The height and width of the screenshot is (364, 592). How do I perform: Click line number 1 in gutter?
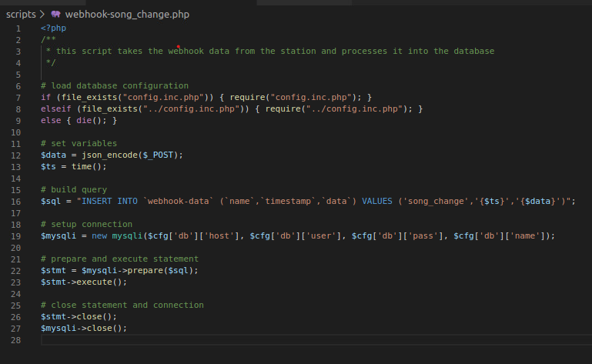[x=18, y=28]
